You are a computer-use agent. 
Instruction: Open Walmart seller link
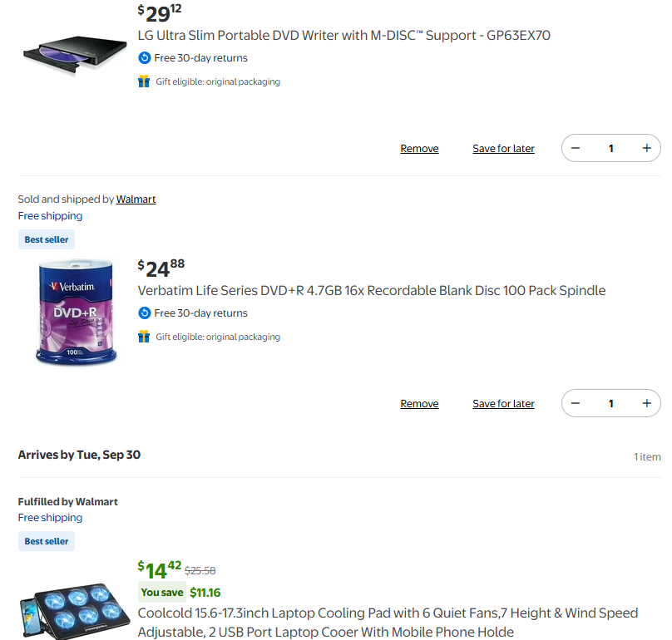[136, 199]
